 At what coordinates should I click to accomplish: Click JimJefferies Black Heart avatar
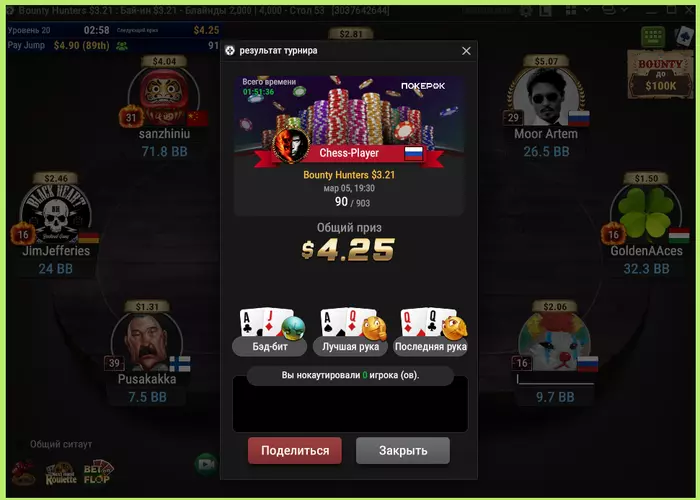click(56, 213)
